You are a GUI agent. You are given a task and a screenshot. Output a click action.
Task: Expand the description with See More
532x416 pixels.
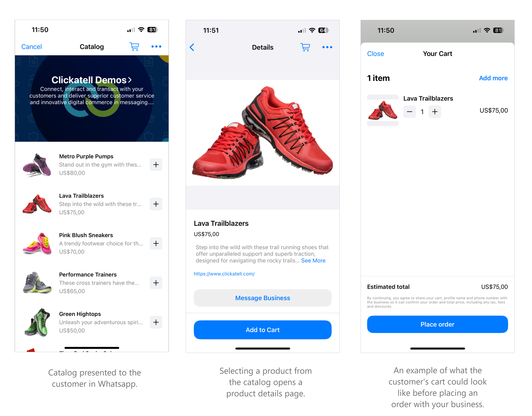(313, 260)
